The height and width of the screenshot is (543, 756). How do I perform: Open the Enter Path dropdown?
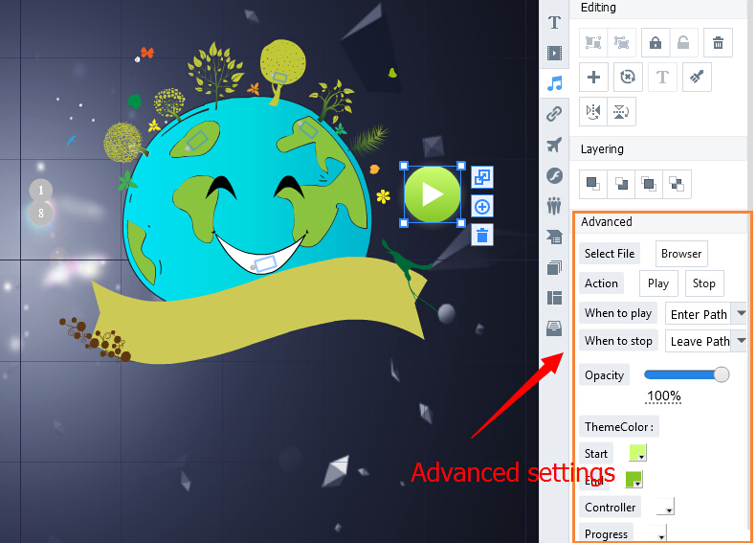705,314
